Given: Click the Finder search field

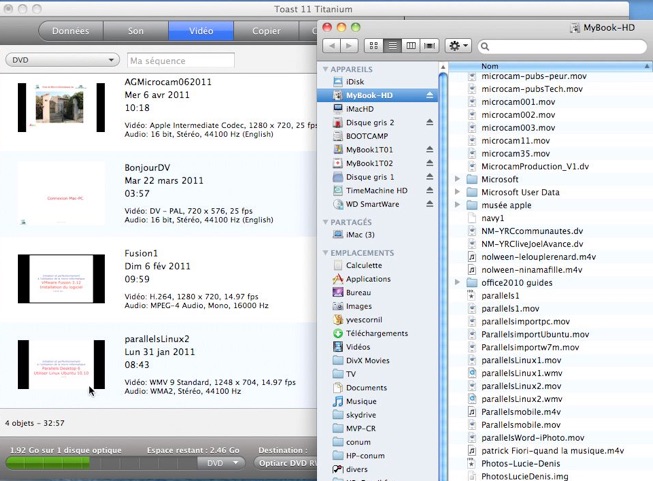Looking at the screenshot, I should (562, 46).
